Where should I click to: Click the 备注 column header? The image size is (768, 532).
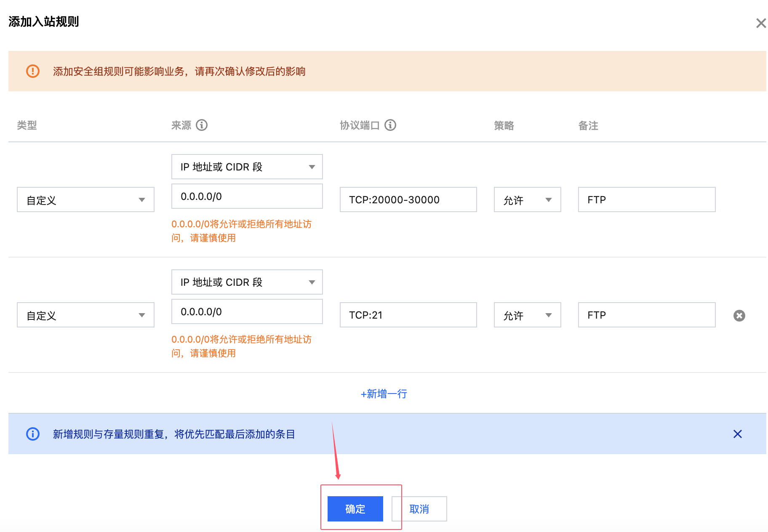[588, 125]
